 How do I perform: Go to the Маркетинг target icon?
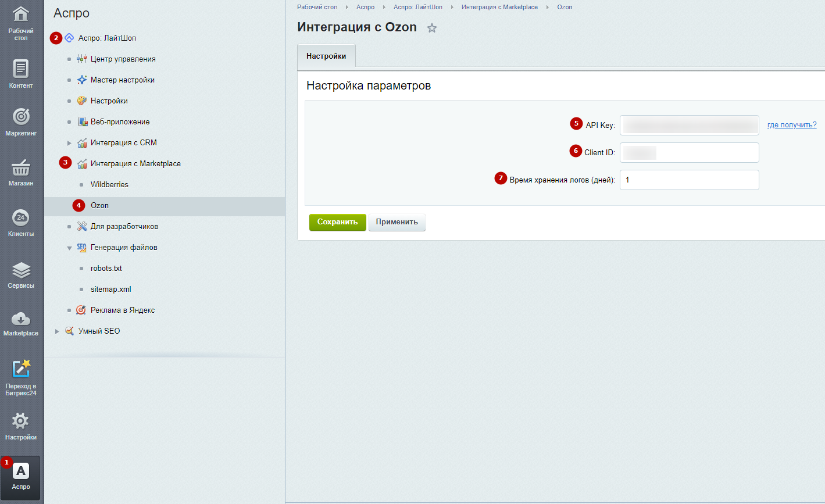point(21,116)
